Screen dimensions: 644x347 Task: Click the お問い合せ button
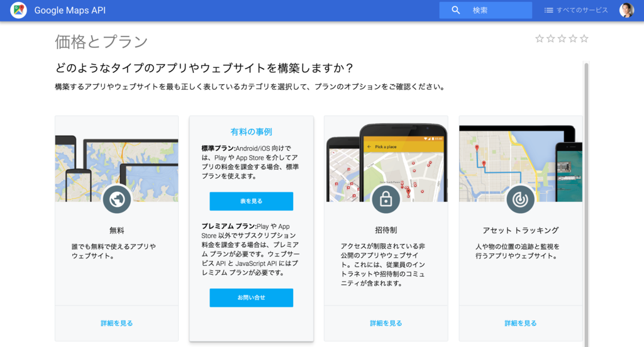pos(252,298)
